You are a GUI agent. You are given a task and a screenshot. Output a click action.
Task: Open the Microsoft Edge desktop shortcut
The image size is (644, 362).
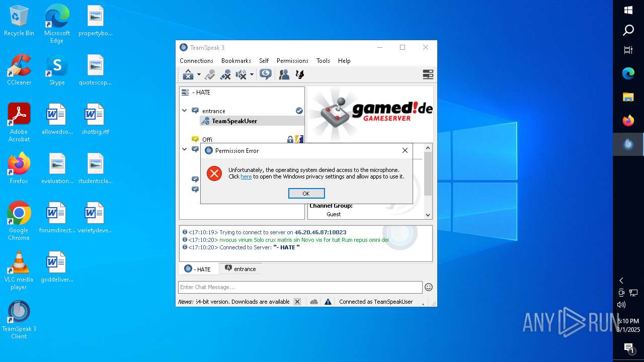point(57,24)
